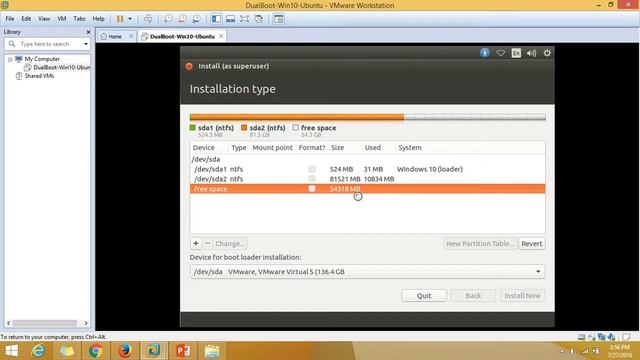The width and height of the screenshot is (640, 360).
Task: Open the View menu
Action: (x=44, y=19)
